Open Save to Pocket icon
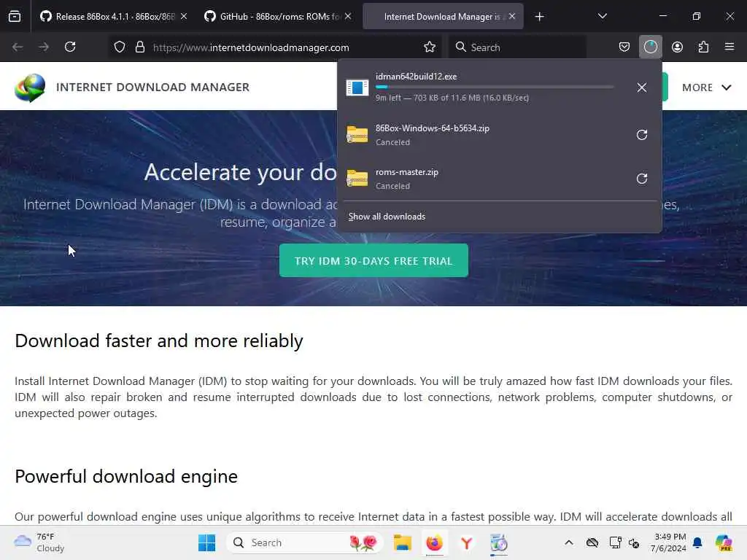The width and height of the screenshot is (747, 560). coord(624,47)
